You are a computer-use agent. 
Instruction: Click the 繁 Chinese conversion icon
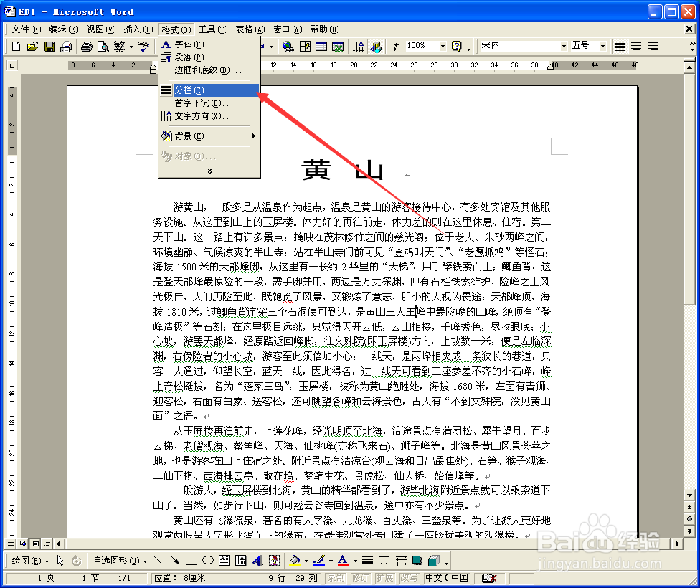click(120, 46)
